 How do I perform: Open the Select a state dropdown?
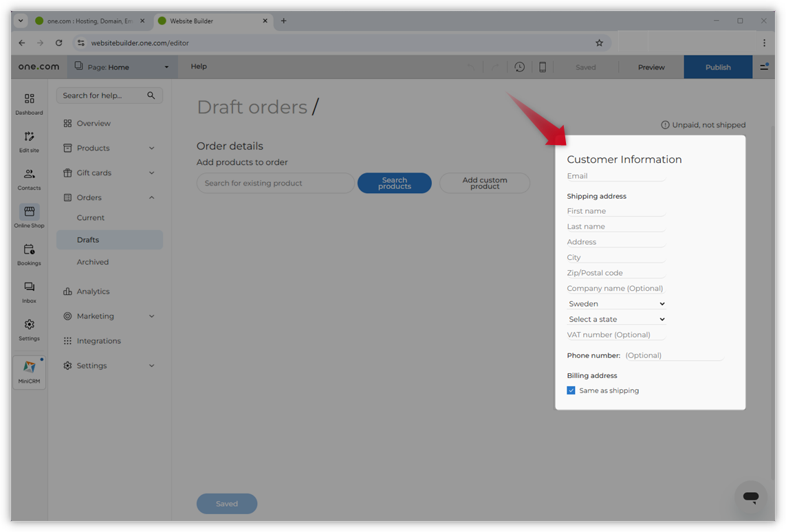[616, 320]
